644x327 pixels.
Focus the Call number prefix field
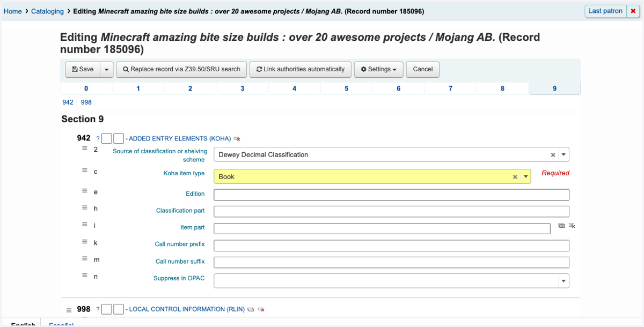[391, 246]
